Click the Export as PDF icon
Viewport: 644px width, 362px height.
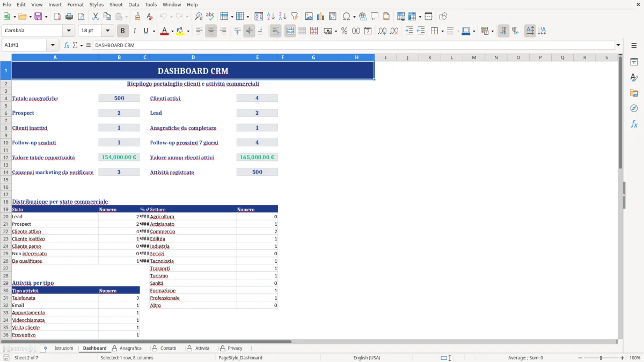(x=57, y=17)
